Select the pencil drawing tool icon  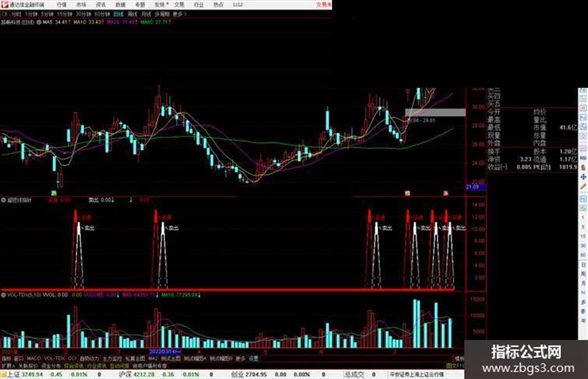583,187
